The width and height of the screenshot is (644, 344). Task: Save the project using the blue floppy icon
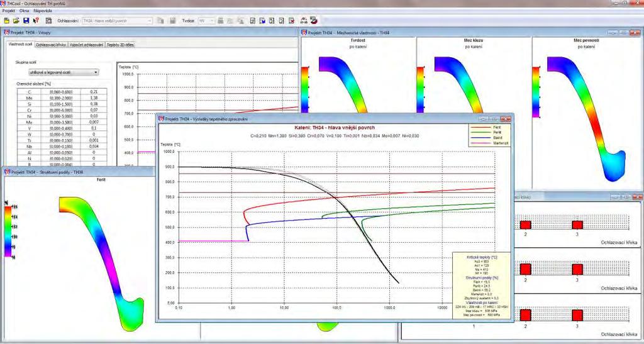pyautogui.click(x=26, y=21)
